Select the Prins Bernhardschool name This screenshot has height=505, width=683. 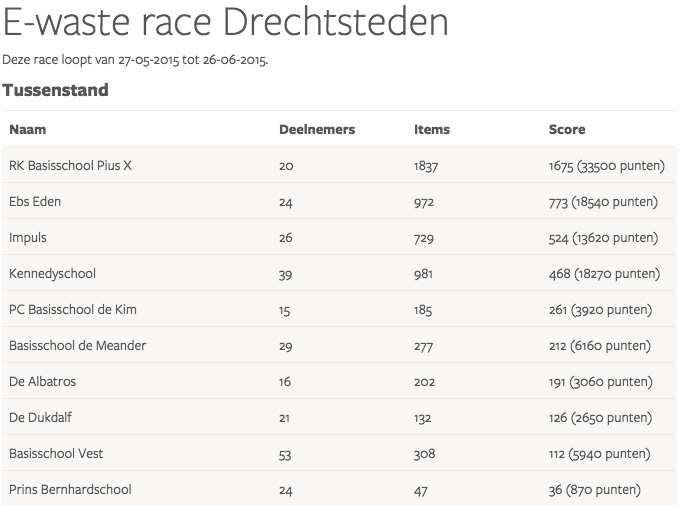pos(70,490)
